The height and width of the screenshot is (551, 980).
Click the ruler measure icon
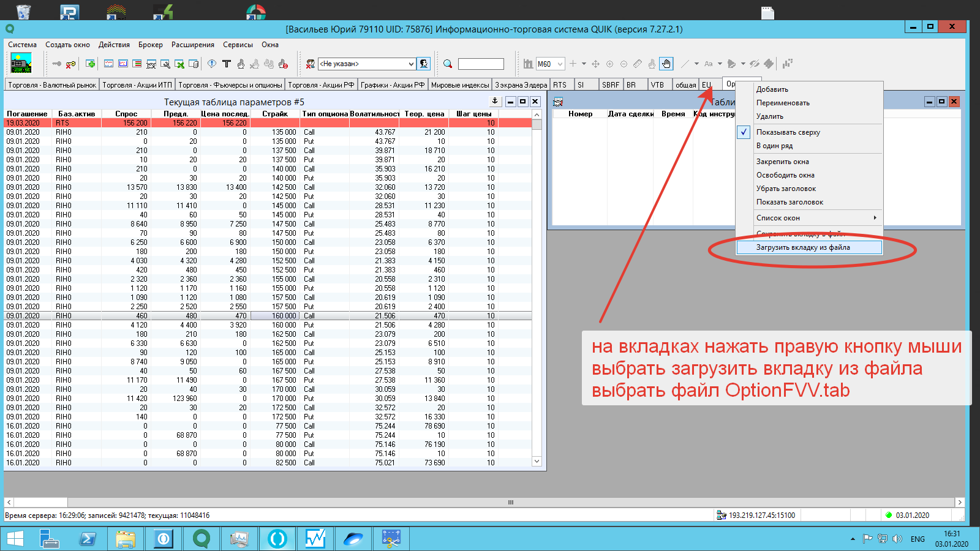638,64
